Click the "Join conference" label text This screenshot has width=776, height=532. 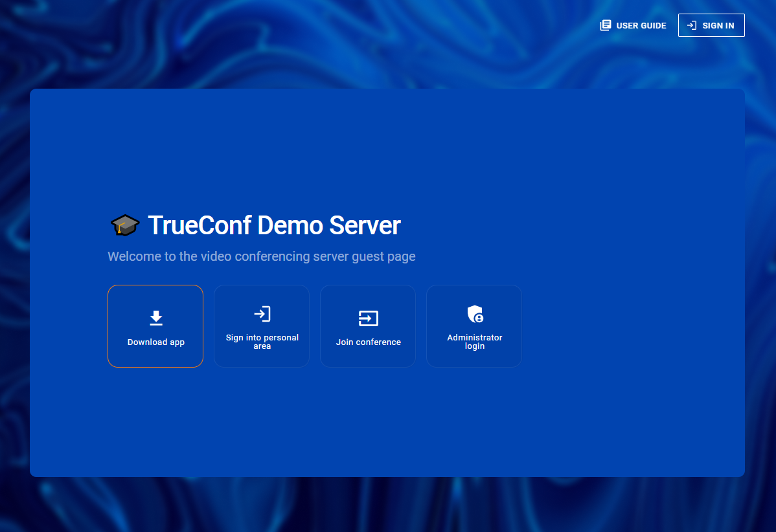tap(368, 342)
